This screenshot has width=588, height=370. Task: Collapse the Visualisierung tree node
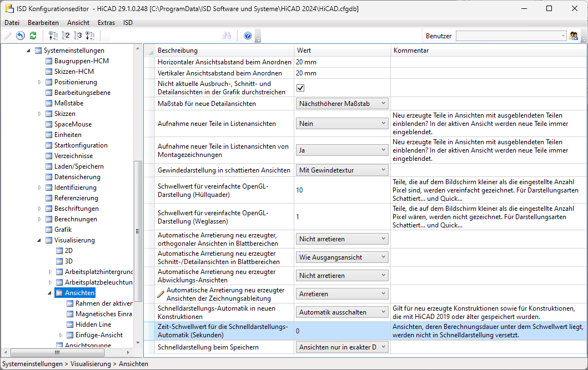click(40, 240)
